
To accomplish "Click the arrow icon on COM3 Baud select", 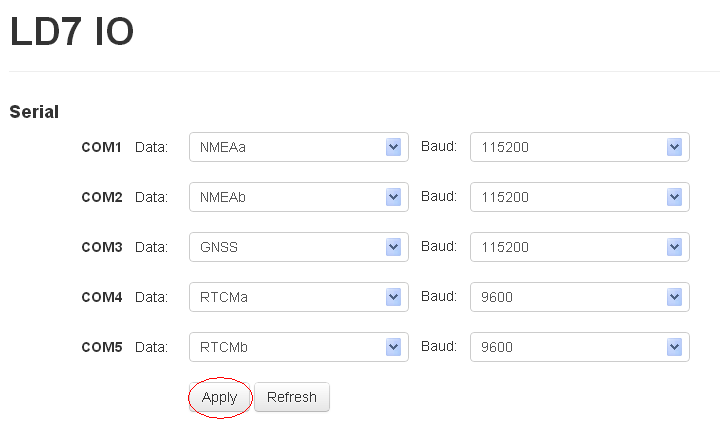I will (674, 247).
